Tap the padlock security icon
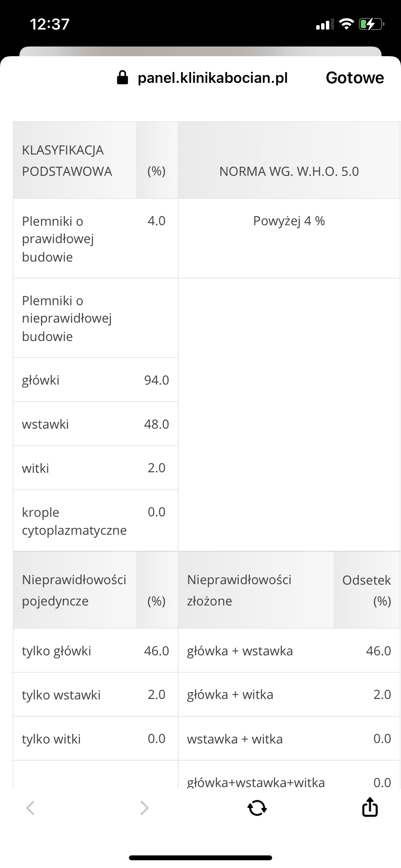The width and height of the screenshot is (401, 868). click(x=123, y=77)
